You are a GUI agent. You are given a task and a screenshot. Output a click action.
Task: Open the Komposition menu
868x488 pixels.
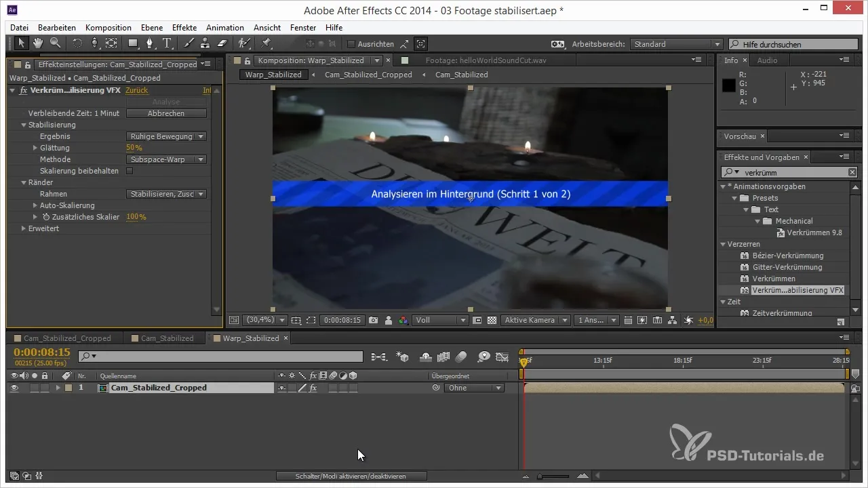coord(108,28)
